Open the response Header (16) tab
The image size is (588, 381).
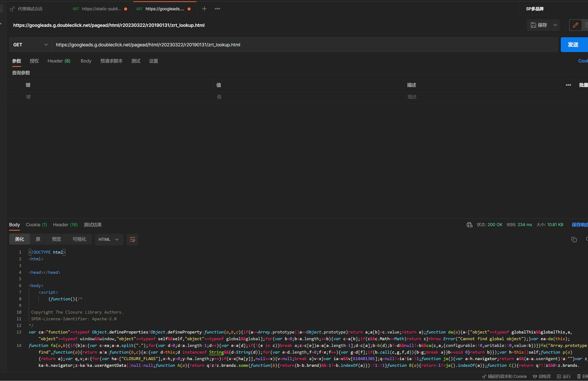pos(65,225)
